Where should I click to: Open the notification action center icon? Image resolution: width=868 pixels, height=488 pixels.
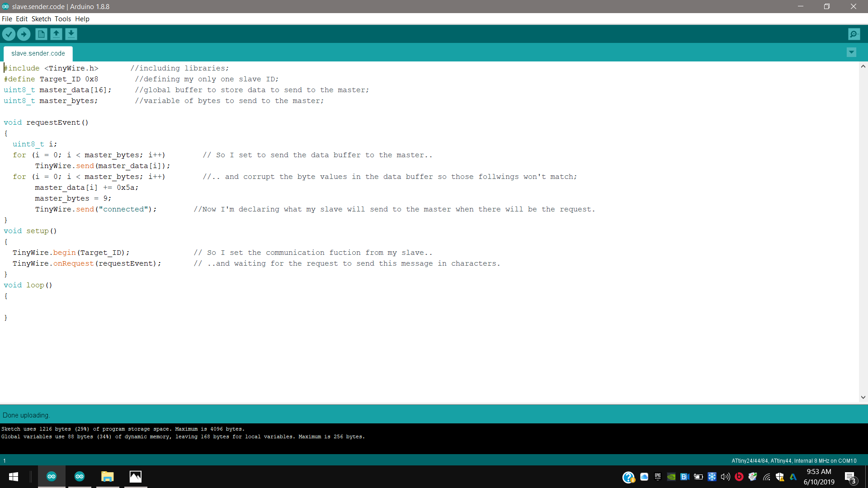[x=850, y=477]
